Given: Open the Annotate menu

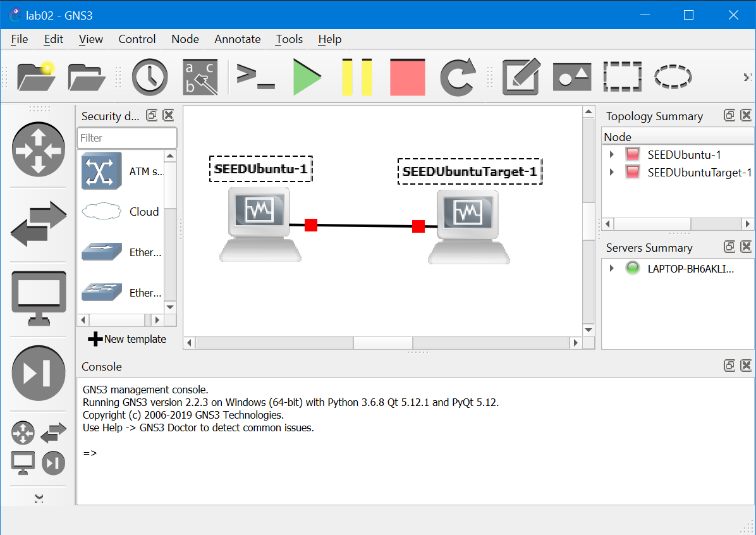Looking at the screenshot, I should click(x=237, y=39).
